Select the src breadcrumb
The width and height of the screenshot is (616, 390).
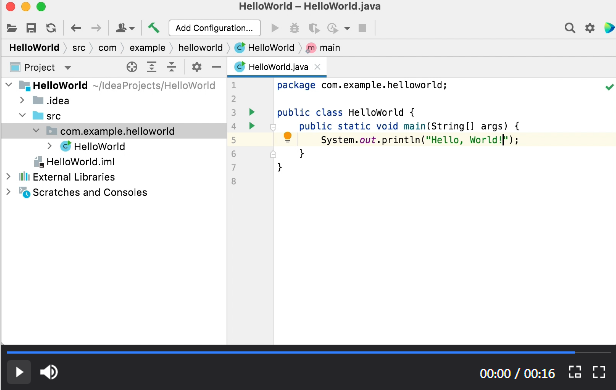(79, 48)
